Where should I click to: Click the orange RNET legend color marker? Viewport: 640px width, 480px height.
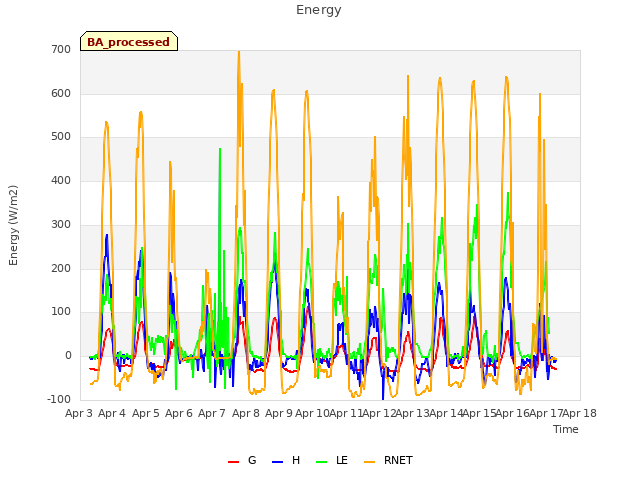369,462
